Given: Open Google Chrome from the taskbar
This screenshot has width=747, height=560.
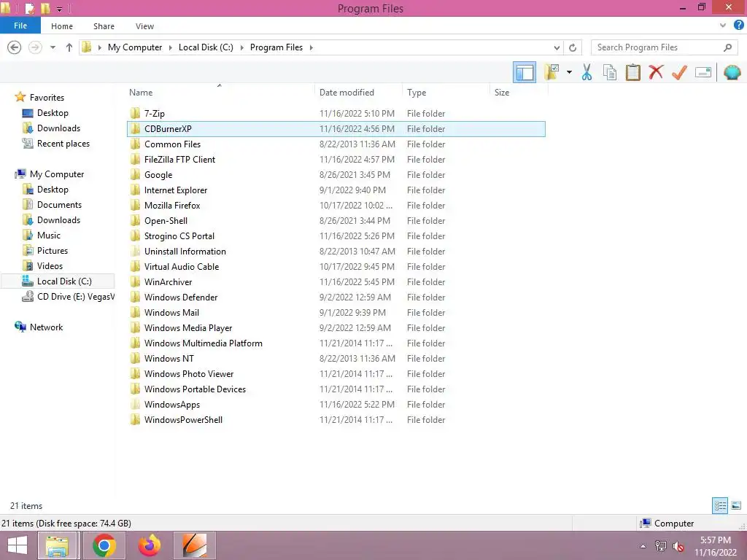Looking at the screenshot, I should [x=104, y=545].
